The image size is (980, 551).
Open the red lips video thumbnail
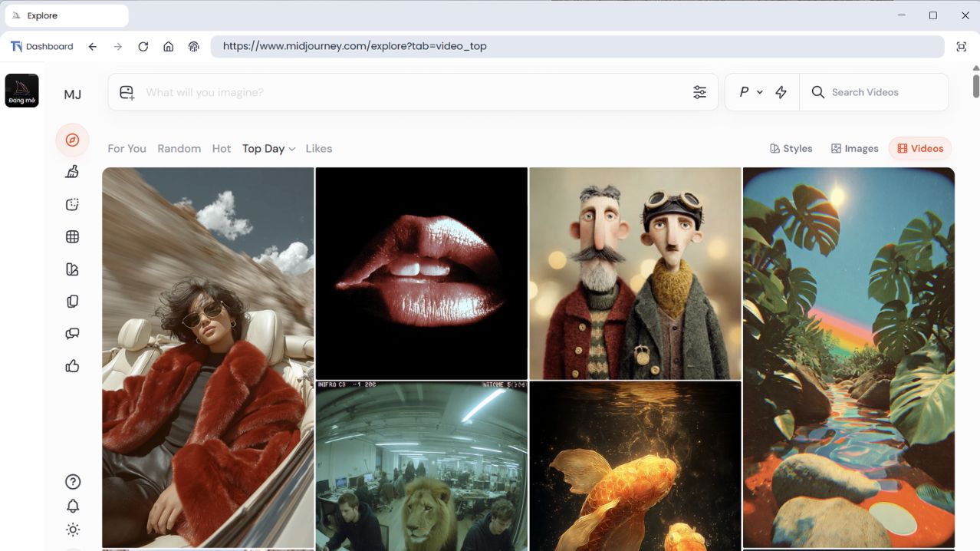(421, 272)
